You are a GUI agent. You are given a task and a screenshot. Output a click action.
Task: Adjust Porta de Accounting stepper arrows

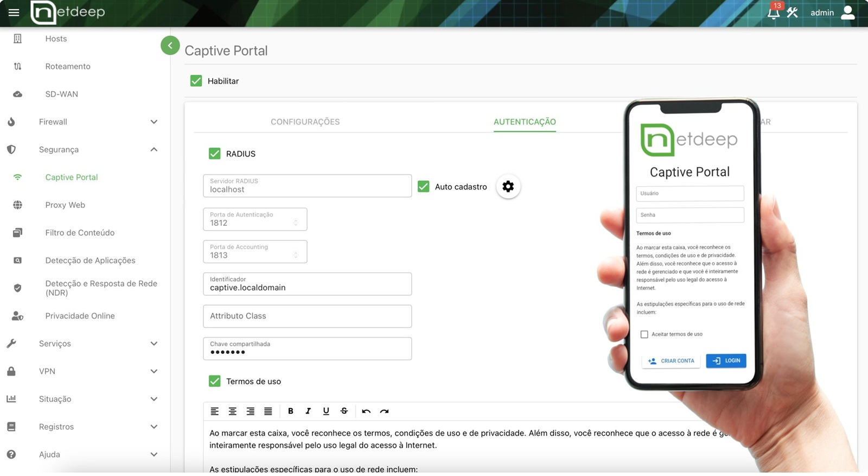coord(296,255)
